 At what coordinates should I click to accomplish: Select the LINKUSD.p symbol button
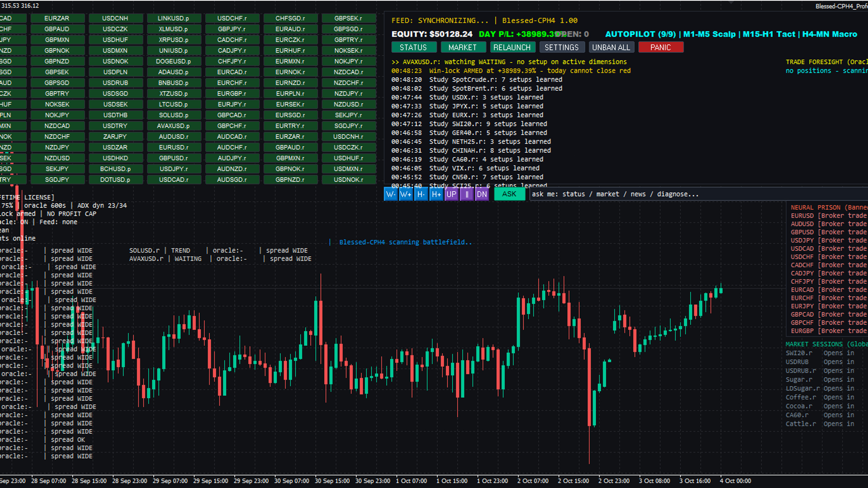(174, 18)
